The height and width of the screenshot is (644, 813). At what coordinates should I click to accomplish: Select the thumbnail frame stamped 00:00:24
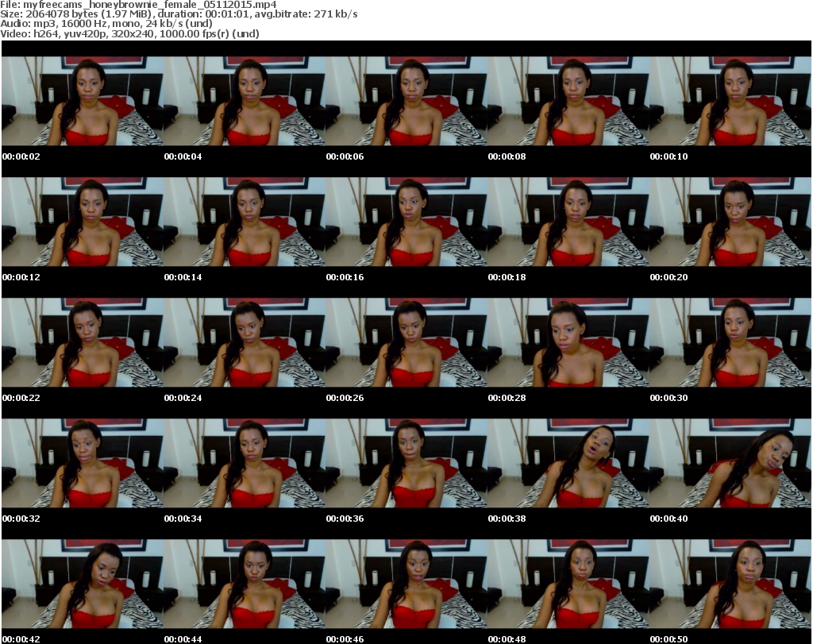[245, 343]
